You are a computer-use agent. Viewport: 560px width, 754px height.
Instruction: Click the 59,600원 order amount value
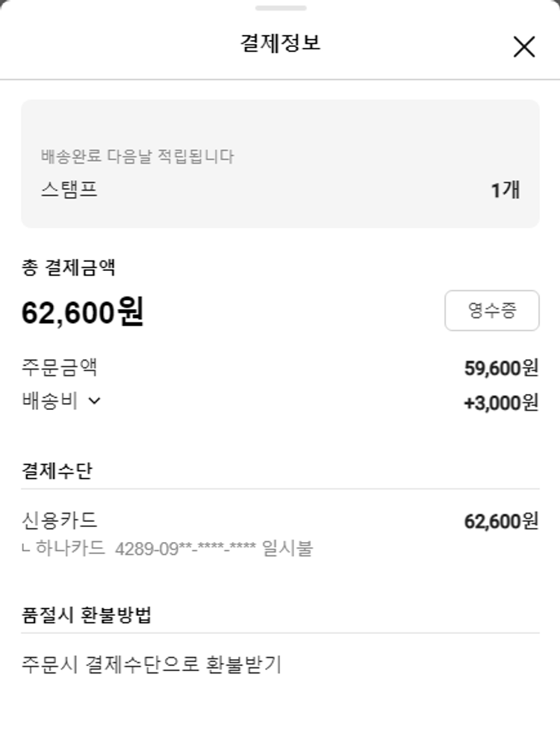[501, 368]
